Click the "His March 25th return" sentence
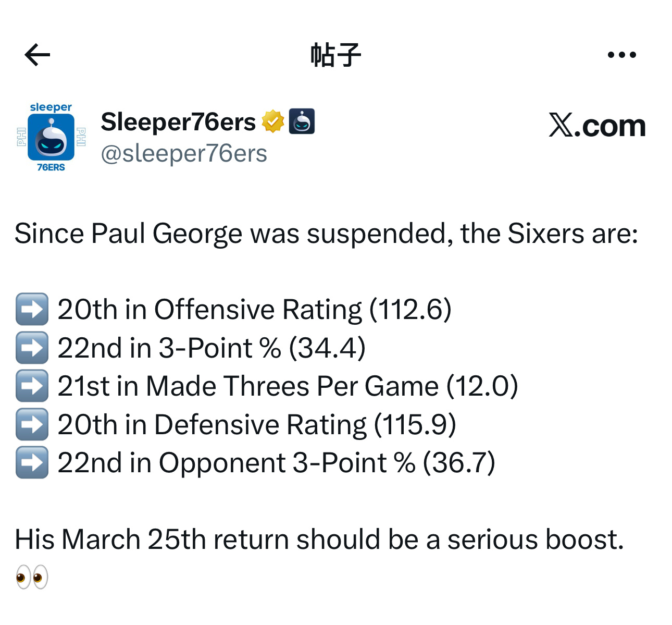Viewport: 672px width, 625px height. pyautogui.click(x=319, y=539)
